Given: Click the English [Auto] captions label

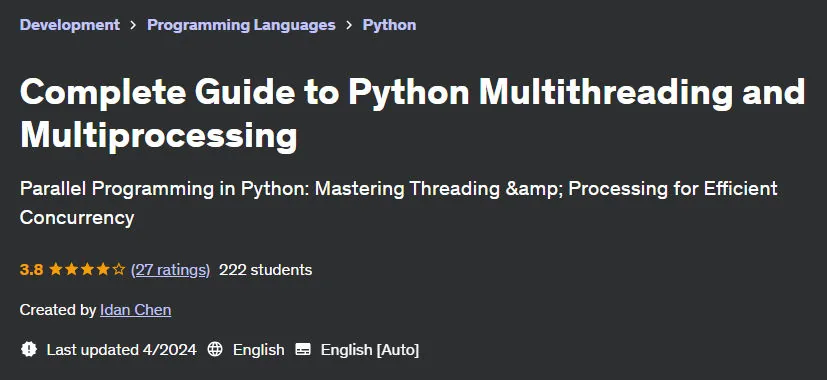Looking at the screenshot, I should 370,349.
